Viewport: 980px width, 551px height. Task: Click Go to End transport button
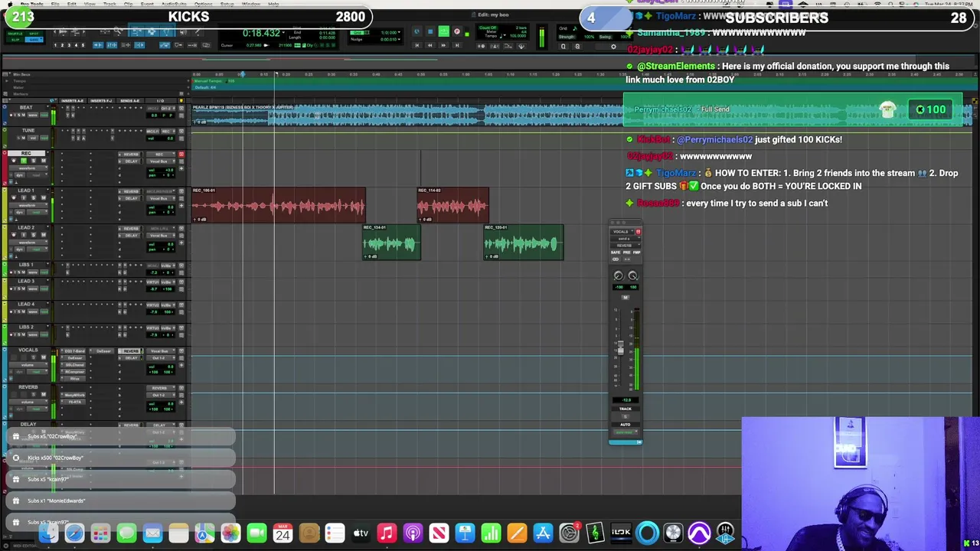[x=457, y=45]
